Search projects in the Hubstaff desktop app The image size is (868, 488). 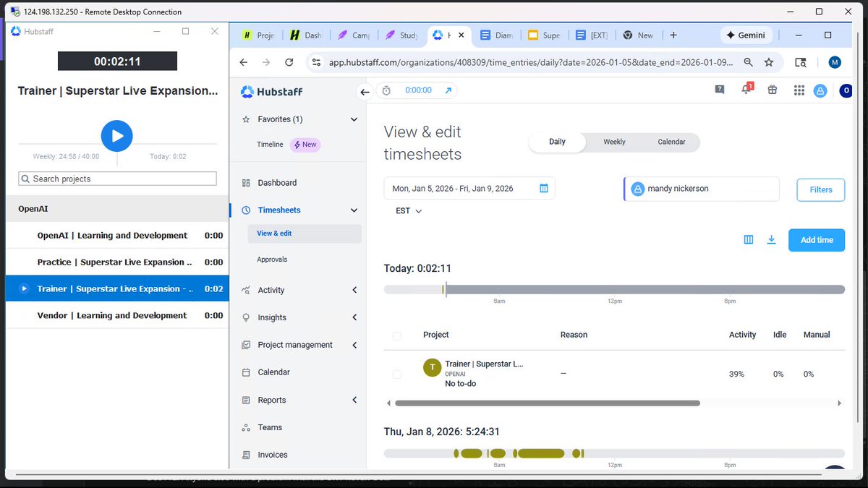pyautogui.click(x=117, y=179)
